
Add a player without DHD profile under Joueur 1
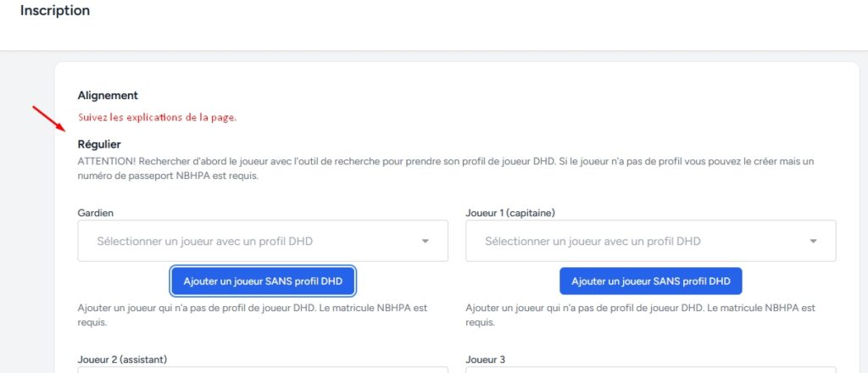tap(651, 281)
